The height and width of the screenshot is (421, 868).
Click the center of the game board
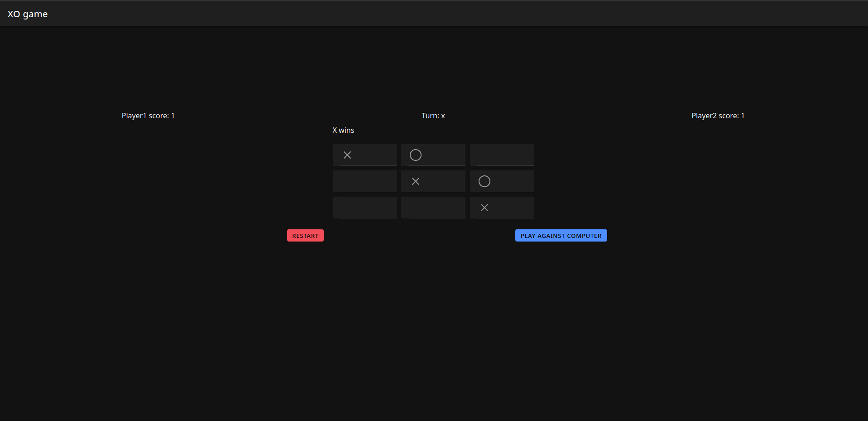point(433,181)
